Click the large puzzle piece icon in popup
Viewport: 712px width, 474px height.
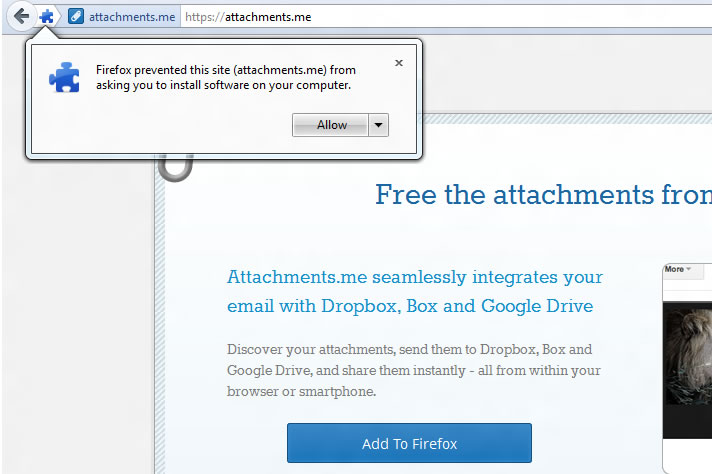tap(64, 77)
